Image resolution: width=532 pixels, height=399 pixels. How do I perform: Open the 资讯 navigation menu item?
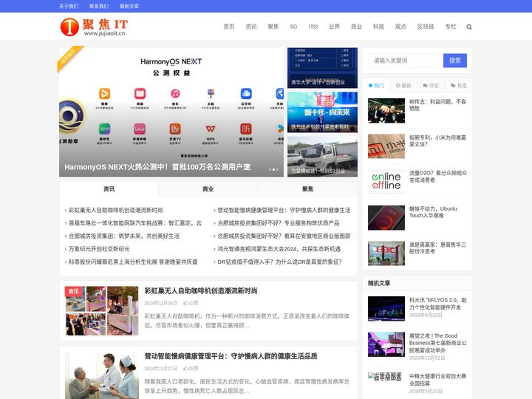(x=251, y=27)
